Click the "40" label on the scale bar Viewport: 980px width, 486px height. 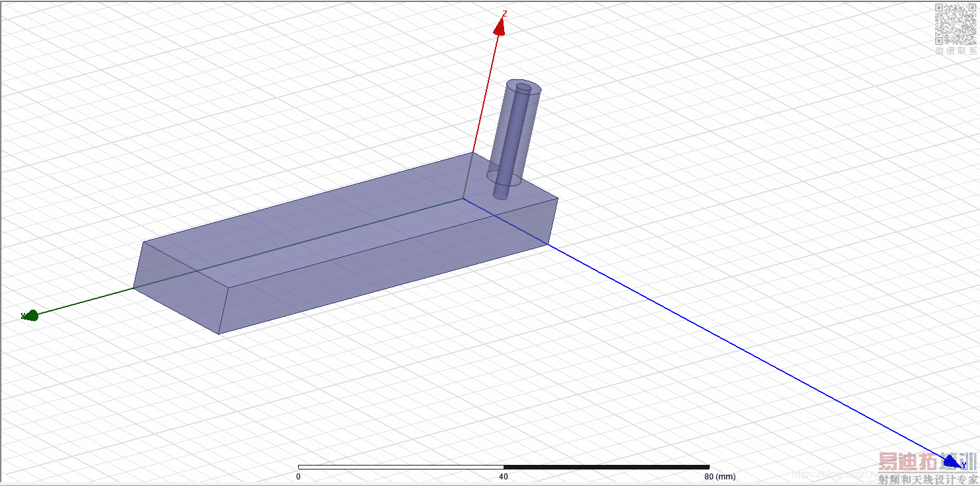504,477
